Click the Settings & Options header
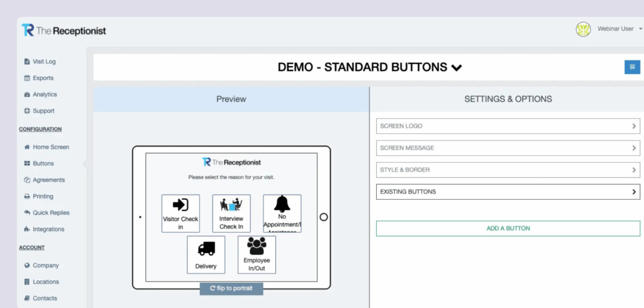The height and width of the screenshot is (308, 644). pos(508,99)
